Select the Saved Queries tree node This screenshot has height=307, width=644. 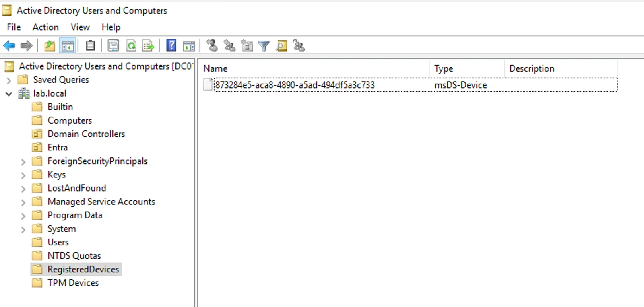pos(61,80)
